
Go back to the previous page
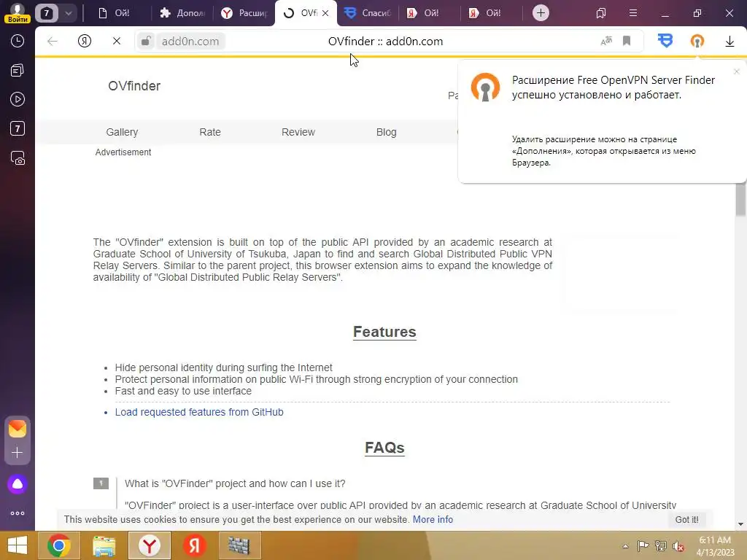pyautogui.click(x=53, y=42)
